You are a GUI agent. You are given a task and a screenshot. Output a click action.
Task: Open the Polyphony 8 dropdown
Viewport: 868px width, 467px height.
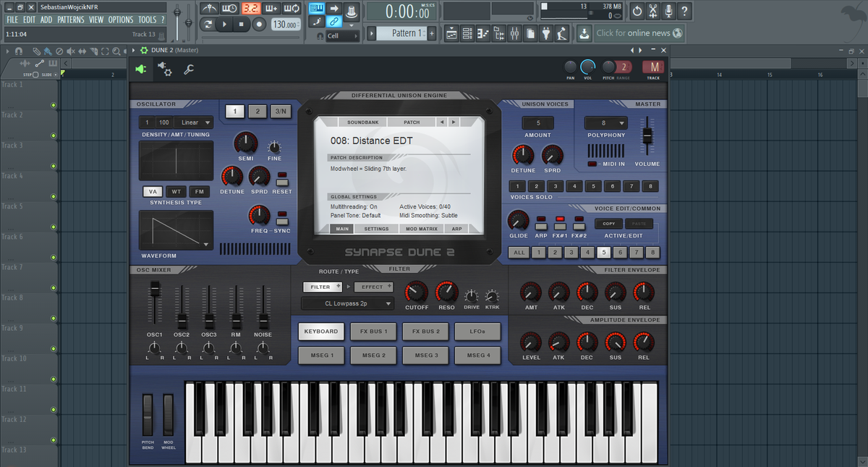605,122
